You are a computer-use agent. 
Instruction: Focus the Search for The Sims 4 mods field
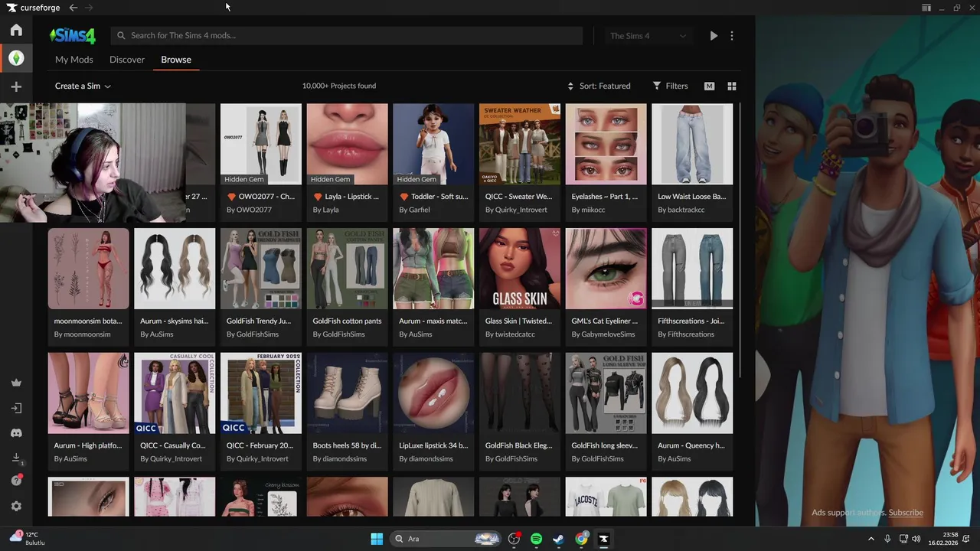point(347,35)
